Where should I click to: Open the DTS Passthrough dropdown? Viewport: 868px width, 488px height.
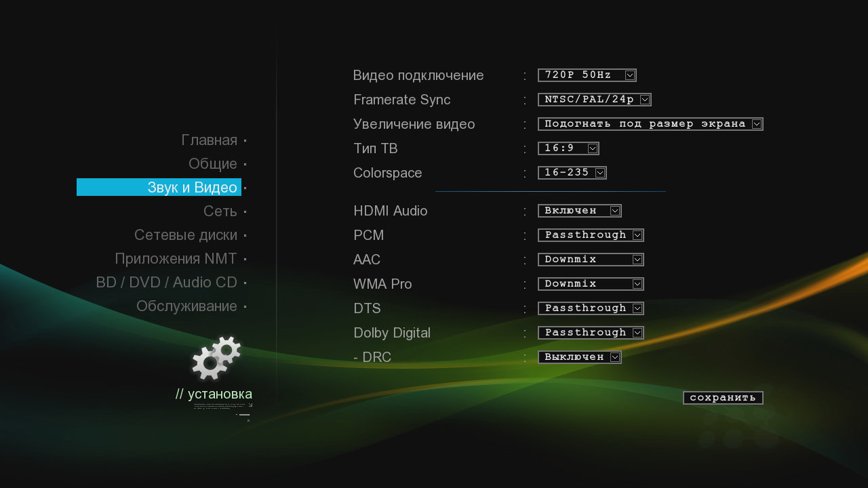click(x=591, y=308)
